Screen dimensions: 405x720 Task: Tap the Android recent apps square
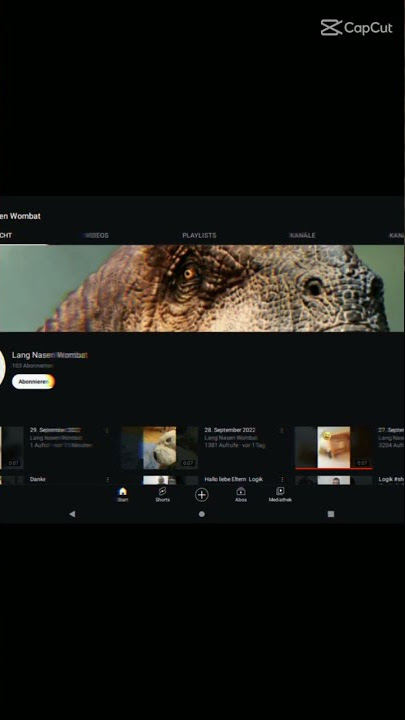point(331,514)
